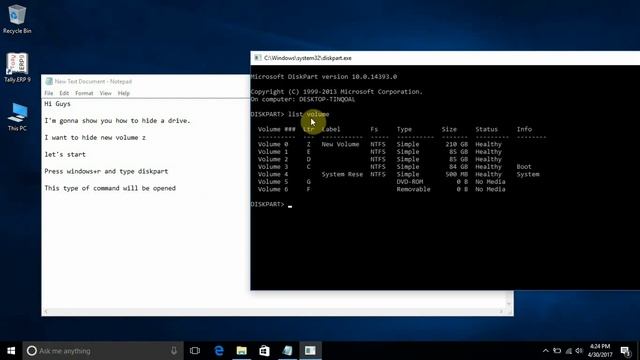Open the Notepad View menu

pyautogui.click(x=105, y=93)
